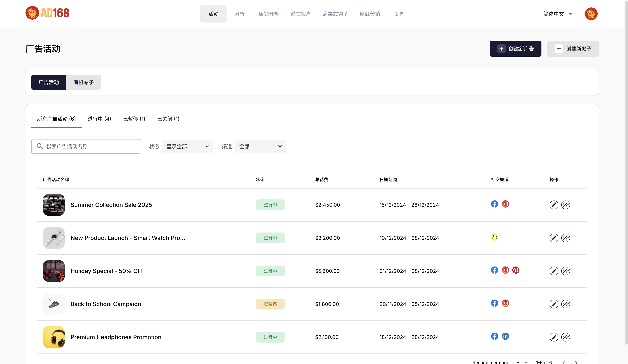Image resolution: width=628 pixels, height=364 pixels.
Task: View analytics for Back to School Campaign
Action: point(565,304)
